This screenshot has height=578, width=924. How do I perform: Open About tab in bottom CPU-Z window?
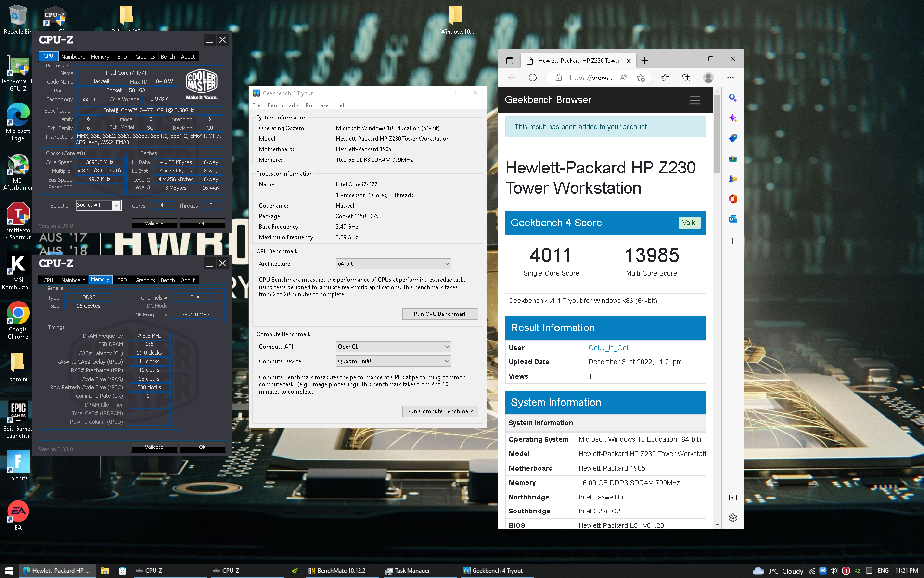click(x=188, y=280)
